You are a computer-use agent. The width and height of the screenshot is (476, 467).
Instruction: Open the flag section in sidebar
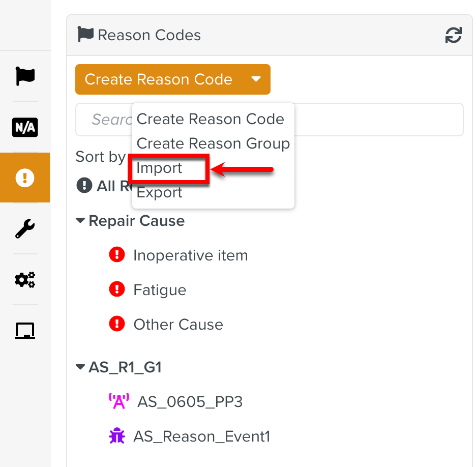(x=25, y=76)
